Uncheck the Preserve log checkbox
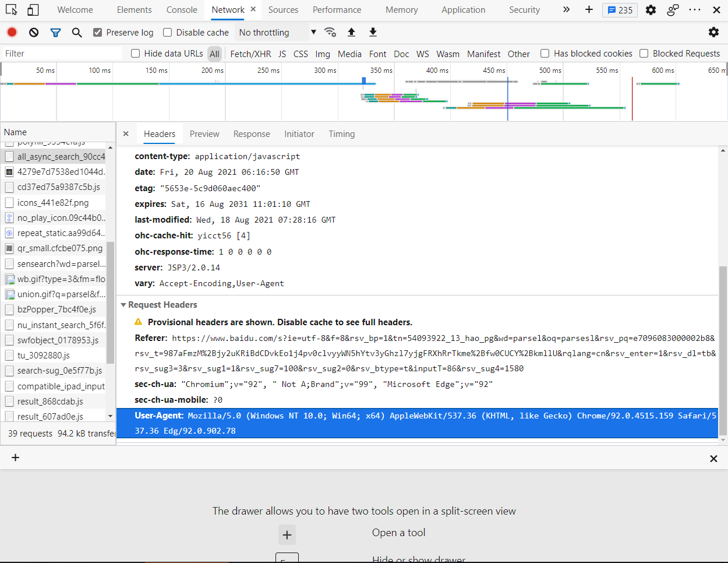Image resolution: width=728 pixels, height=563 pixels. pyautogui.click(x=98, y=33)
